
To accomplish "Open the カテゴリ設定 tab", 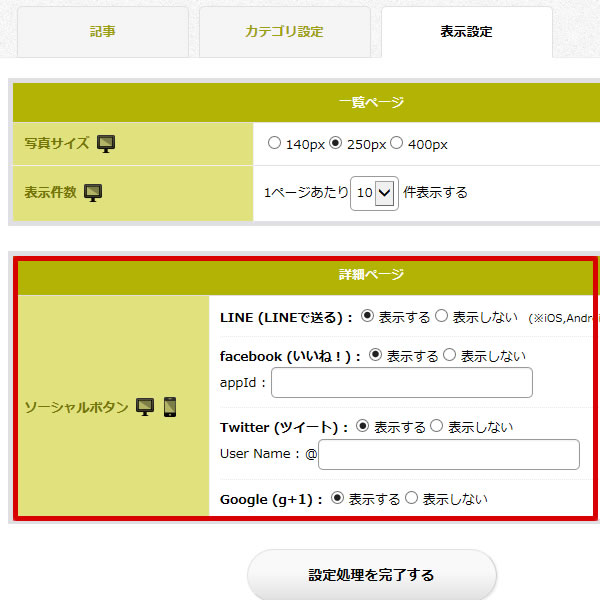I will point(284,32).
